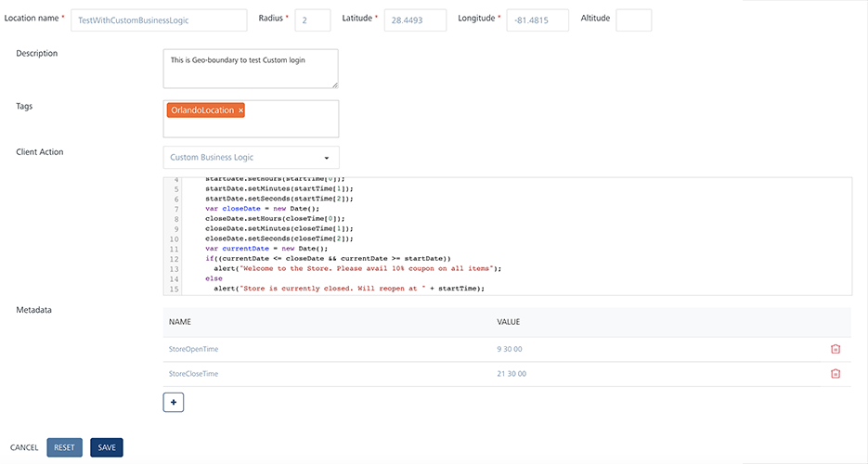Edit the 9 30 00 value cell
The width and height of the screenshot is (868, 464).
[512, 349]
